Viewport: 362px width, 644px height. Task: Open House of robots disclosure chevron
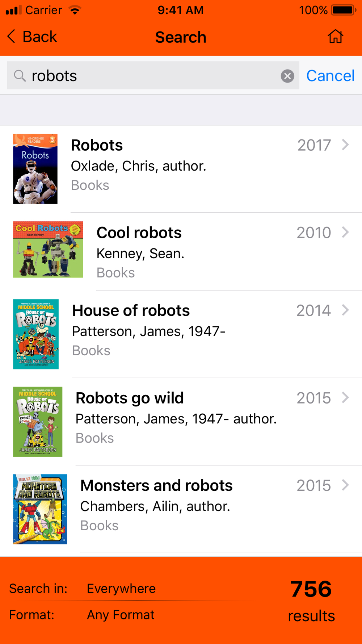(345, 310)
